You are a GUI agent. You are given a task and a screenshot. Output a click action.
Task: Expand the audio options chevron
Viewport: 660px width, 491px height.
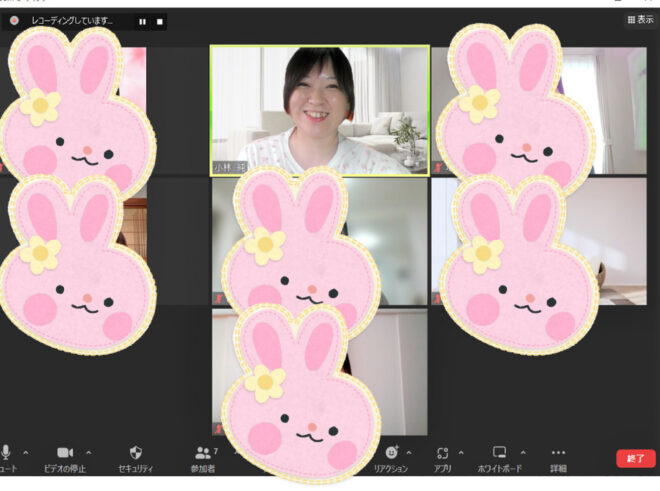click(26, 452)
